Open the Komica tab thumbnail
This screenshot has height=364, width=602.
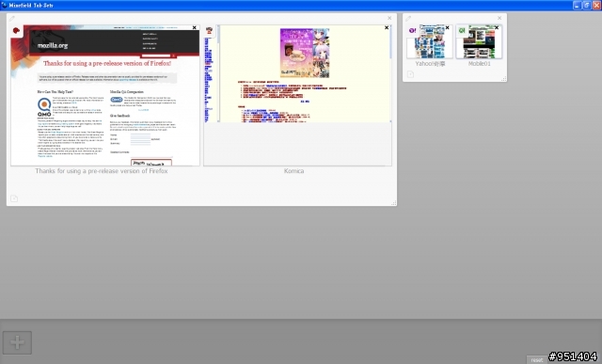[x=297, y=96]
